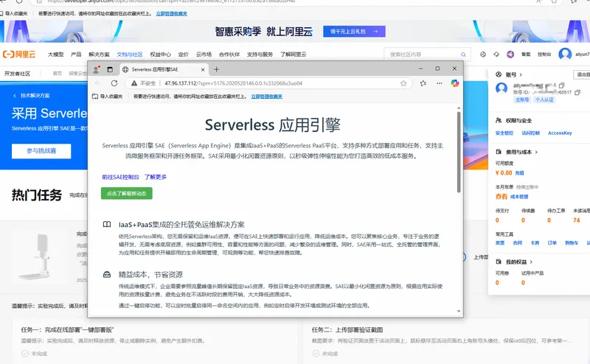Open a new tab in front window

[216, 69]
